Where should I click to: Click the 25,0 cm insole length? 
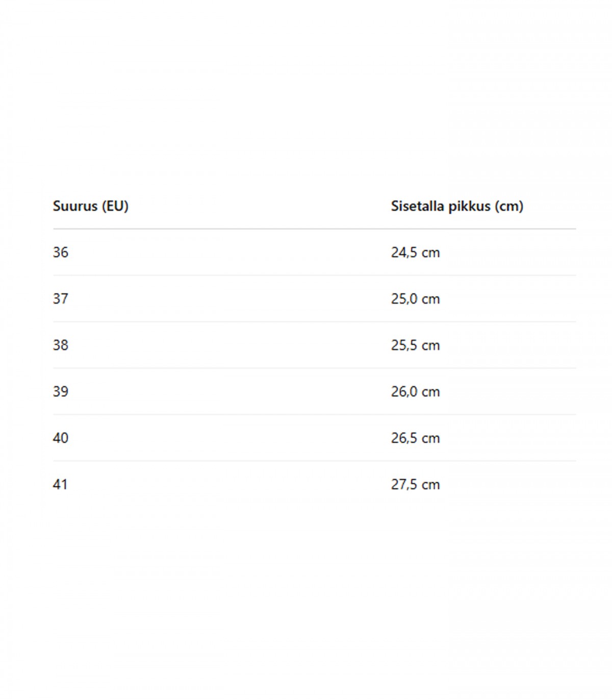pos(415,299)
